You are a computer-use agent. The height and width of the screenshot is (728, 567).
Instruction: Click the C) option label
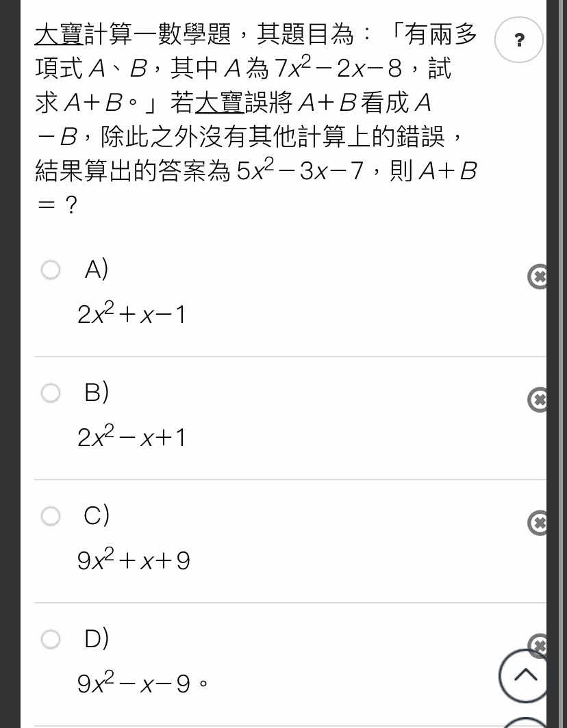[x=96, y=515]
